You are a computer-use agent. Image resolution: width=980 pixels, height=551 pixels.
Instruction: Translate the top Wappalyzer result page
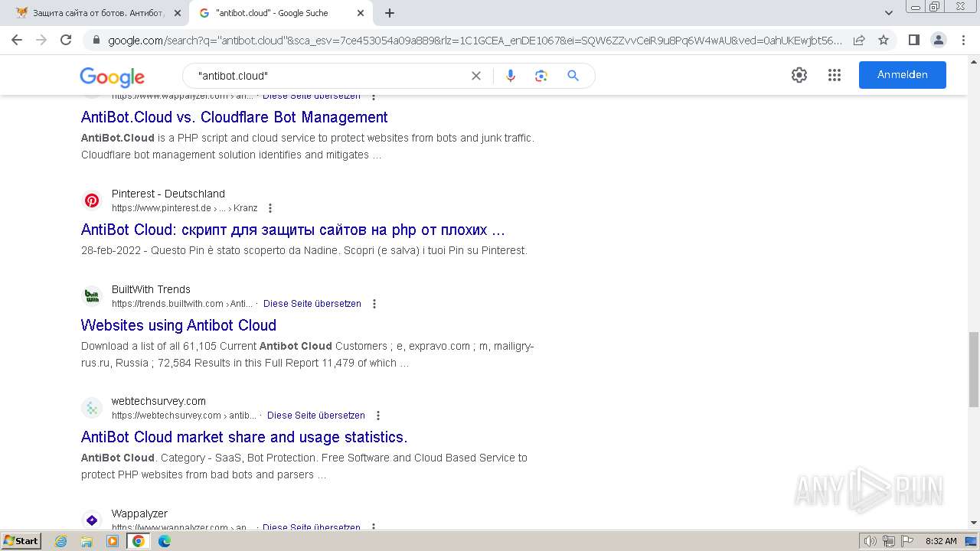[311, 96]
